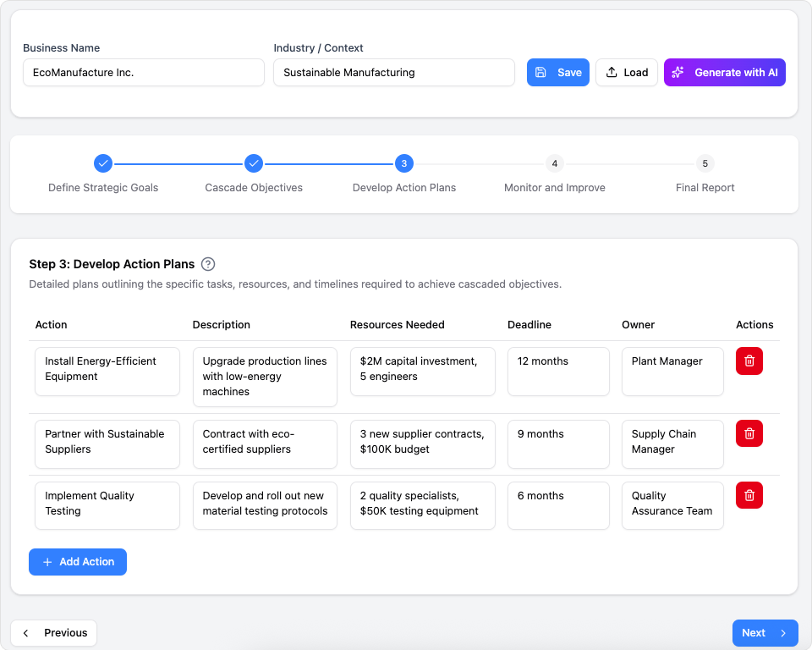The height and width of the screenshot is (650, 812).
Task: Click Generate with AI button
Action: point(725,73)
